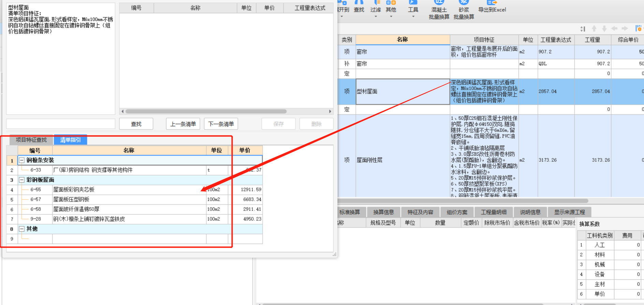Click the 上一条清单 button
The image size is (644, 305).
coord(183,124)
